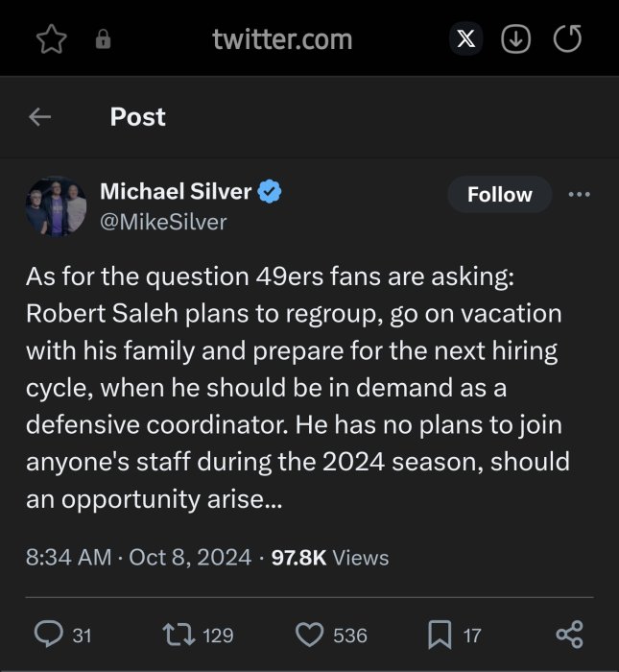The image size is (619, 672).
Task: Click the download icon in the browser bar
Action: 516,39
